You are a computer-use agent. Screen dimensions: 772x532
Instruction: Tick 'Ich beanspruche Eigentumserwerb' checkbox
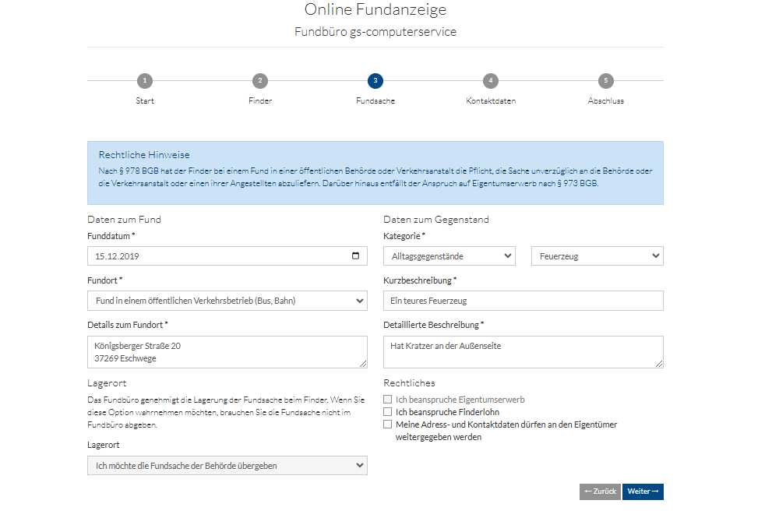pos(388,400)
